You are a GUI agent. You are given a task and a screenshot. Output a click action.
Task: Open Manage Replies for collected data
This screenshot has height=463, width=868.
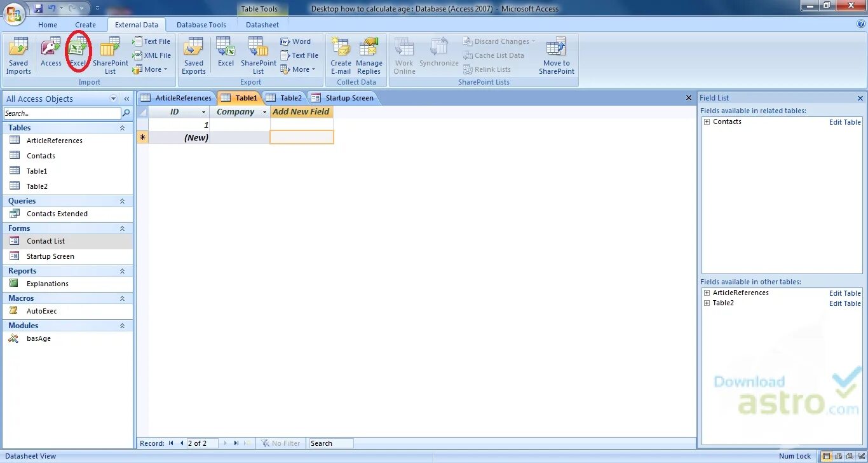[369, 55]
